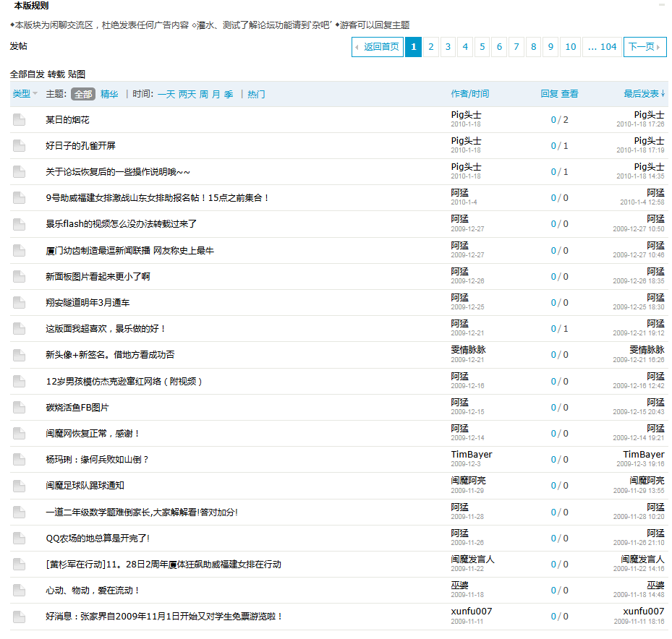Click the thread icon beside 杨玛琍 post
Screen dimensions: 672x639
[x=19, y=460]
